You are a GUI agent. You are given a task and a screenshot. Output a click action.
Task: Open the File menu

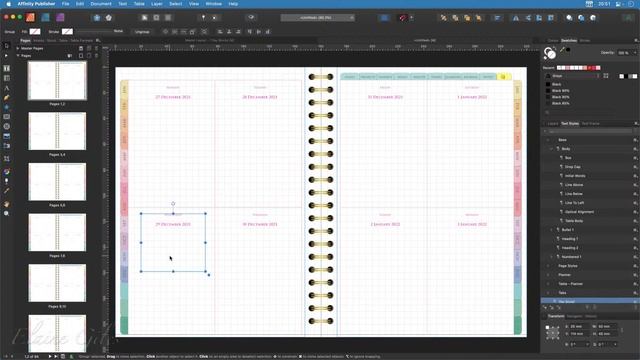pyautogui.click(x=65, y=4)
